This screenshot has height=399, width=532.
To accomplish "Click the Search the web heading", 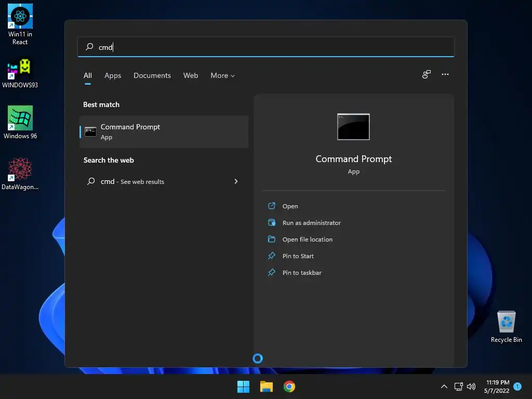I will 109,160.
